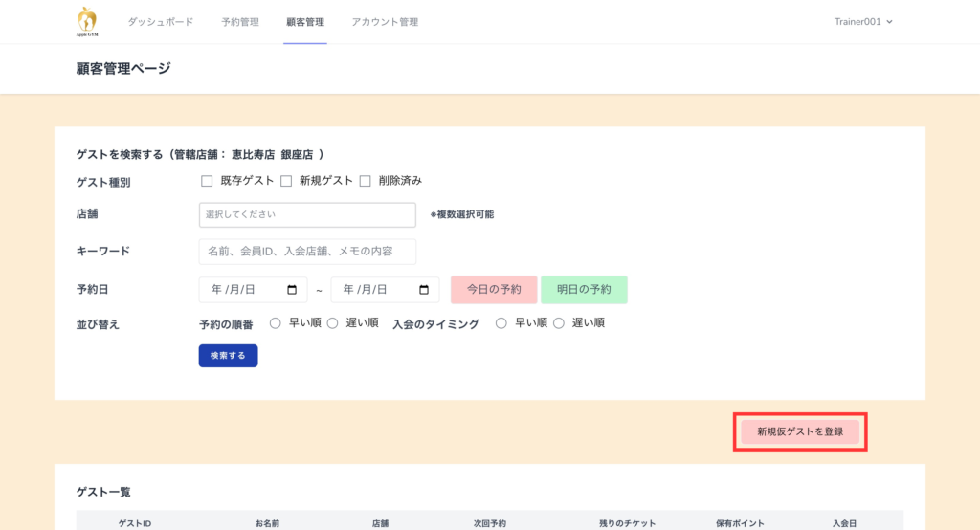This screenshot has height=530, width=980.
Task: Choose 遅い順 for 入会のタイミング
Action: coord(559,323)
